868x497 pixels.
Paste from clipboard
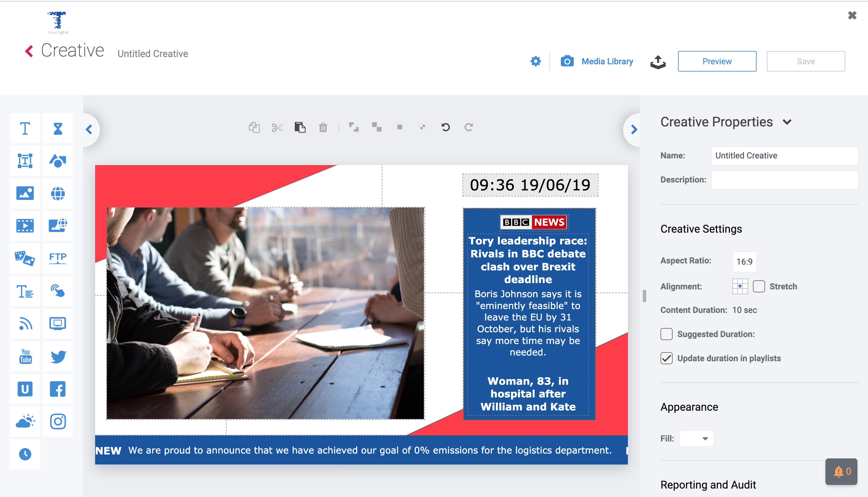(x=300, y=127)
